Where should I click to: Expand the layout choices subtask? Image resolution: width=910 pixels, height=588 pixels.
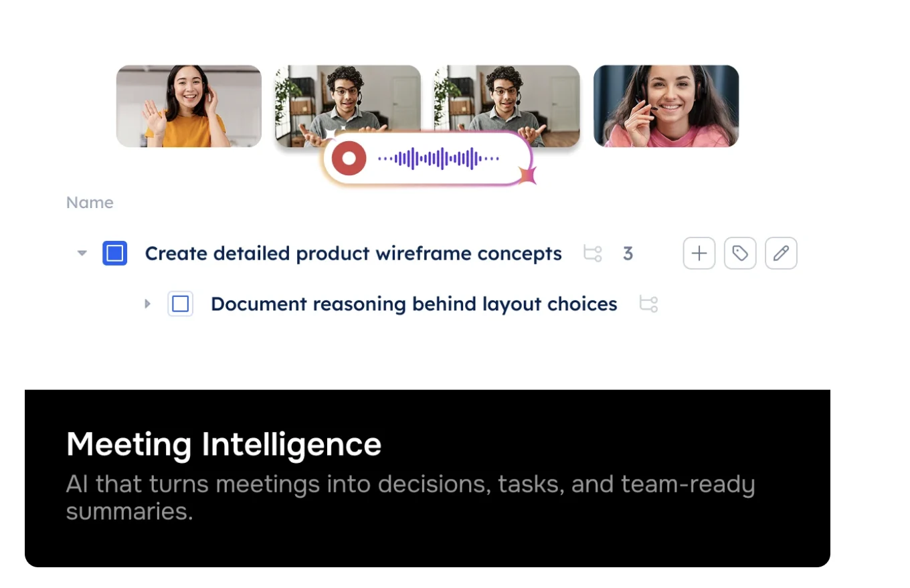[147, 304]
